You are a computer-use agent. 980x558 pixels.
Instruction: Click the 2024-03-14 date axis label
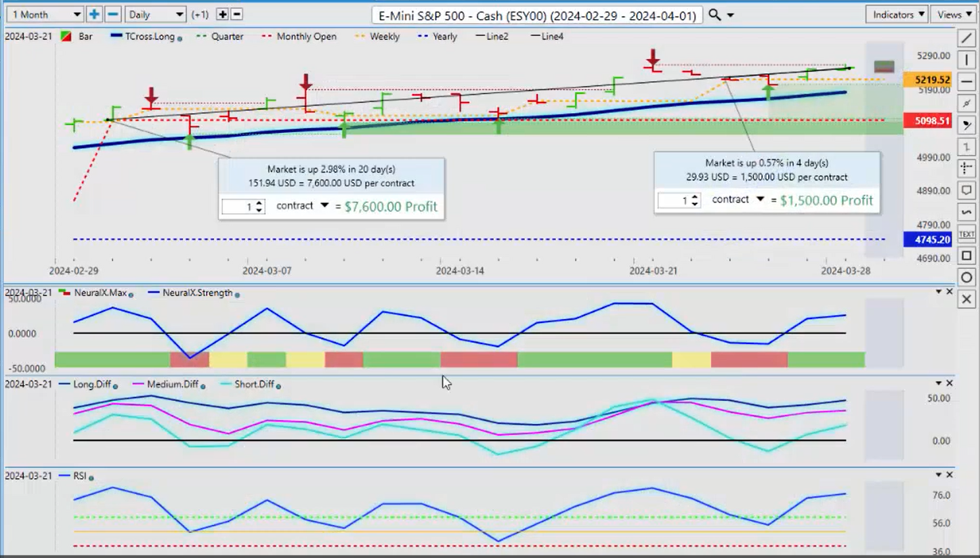[x=460, y=271]
